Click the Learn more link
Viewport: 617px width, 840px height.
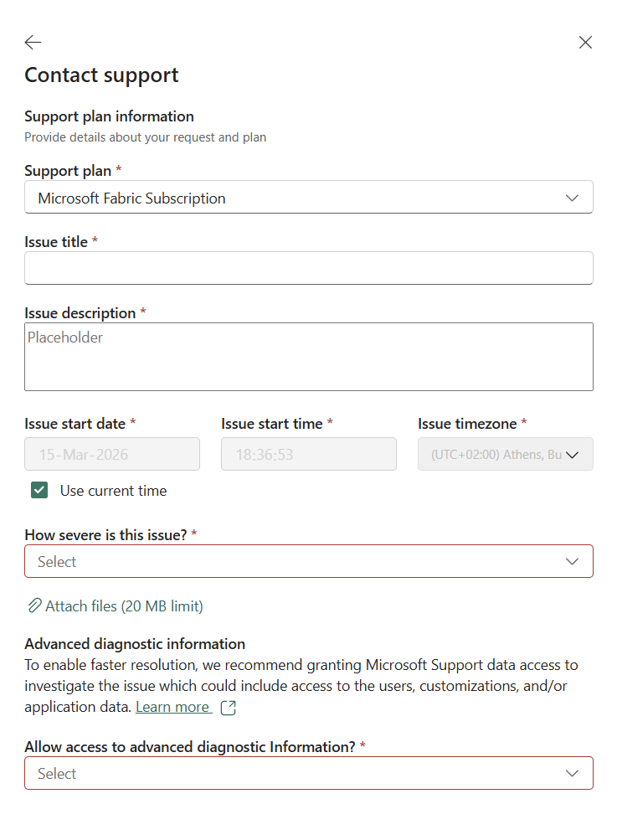tap(173, 706)
